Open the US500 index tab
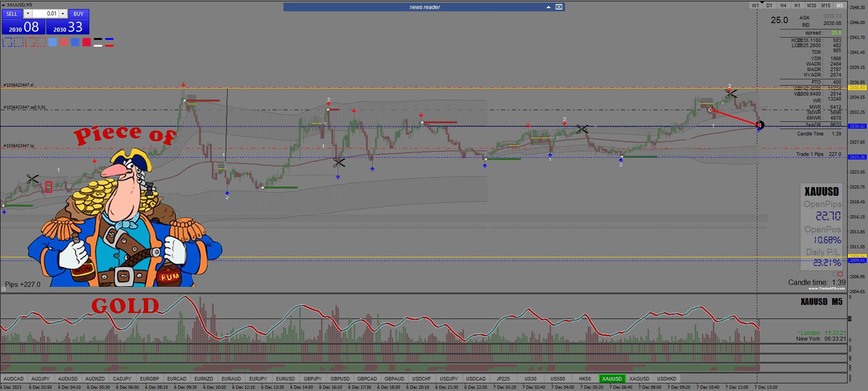Viewport: 868px width, 391px height. 558,379
